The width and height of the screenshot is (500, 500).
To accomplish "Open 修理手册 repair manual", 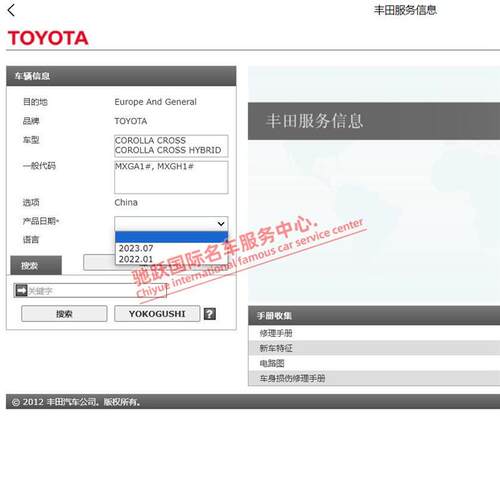I will click(x=374, y=333).
